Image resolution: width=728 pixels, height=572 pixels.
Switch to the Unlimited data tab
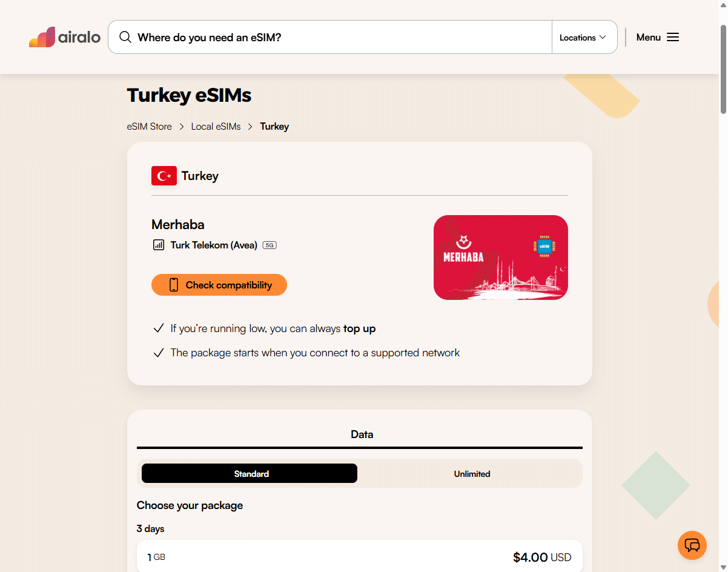472,473
